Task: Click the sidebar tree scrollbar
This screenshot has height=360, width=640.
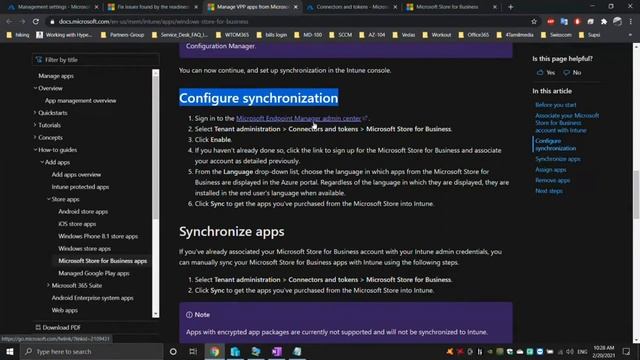Action: (156, 147)
